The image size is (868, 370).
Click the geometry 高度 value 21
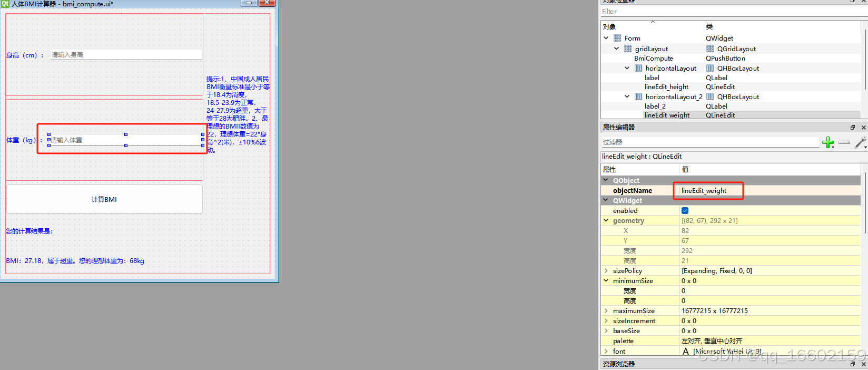click(x=685, y=261)
